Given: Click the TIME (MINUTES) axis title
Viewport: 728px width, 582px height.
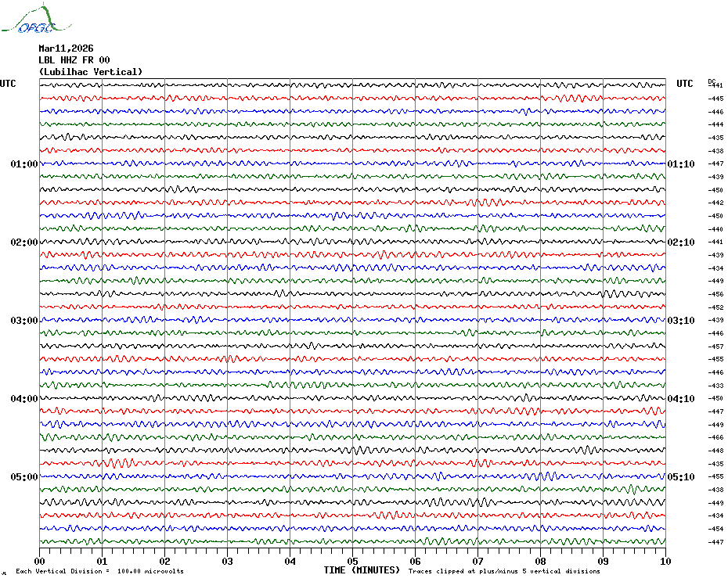Looking at the screenshot, I should [x=362, y=570].
